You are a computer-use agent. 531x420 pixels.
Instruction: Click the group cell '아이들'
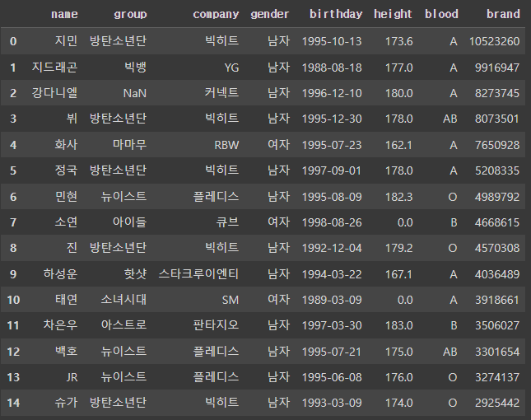pyautogui.click(x=130, y=222)
